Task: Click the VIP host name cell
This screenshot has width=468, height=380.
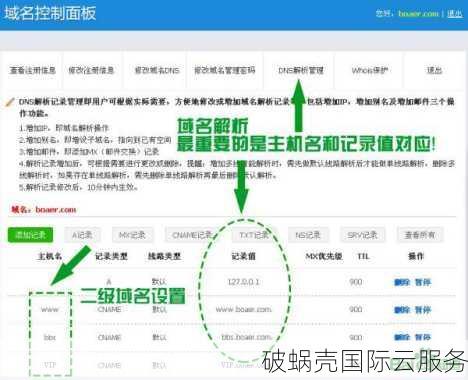Action: coord(50,365)
